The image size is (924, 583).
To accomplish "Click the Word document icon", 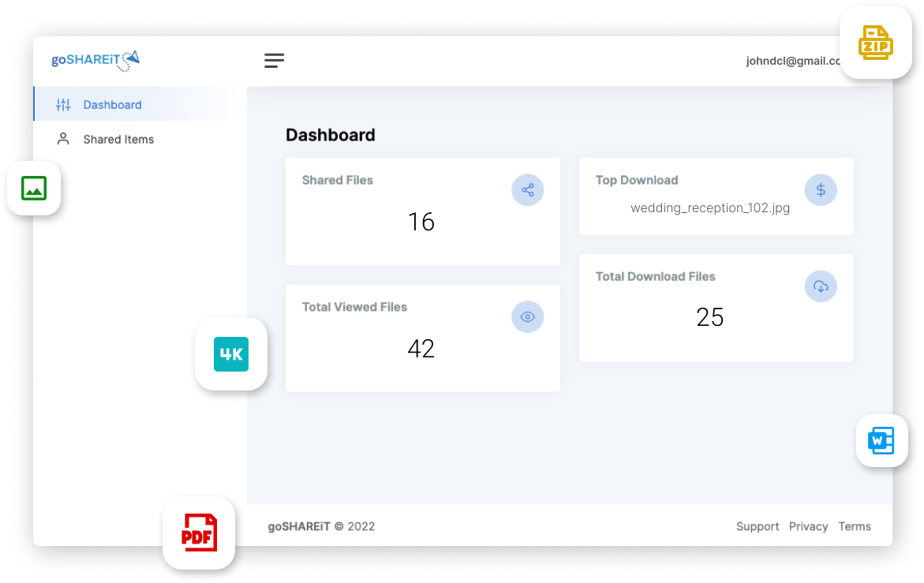I will click(881, 439).
